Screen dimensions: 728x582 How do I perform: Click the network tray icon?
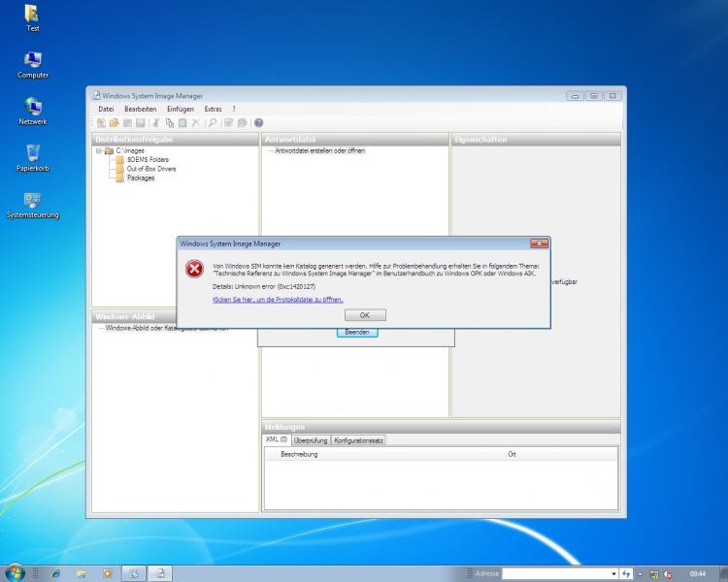point(654,574)
